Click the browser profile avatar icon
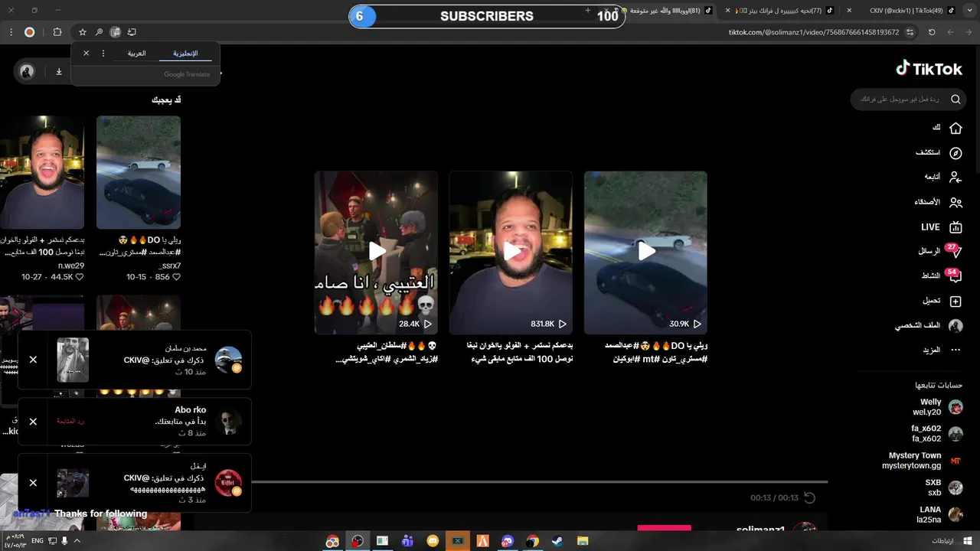Image resolution: width=980 pixels, height=551 pixels. [29, 32]
